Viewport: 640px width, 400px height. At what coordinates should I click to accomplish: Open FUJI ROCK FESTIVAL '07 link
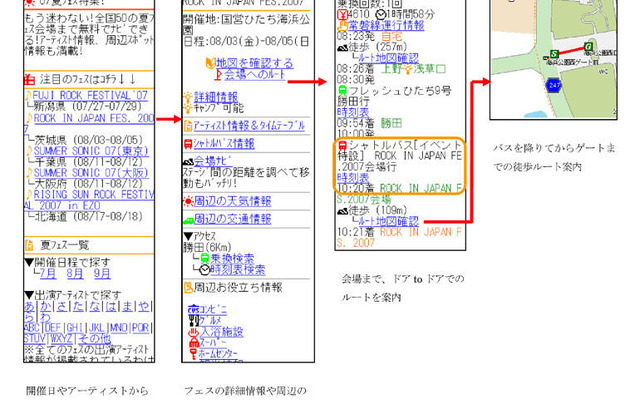pyautogui.click(x=90, y=96)
